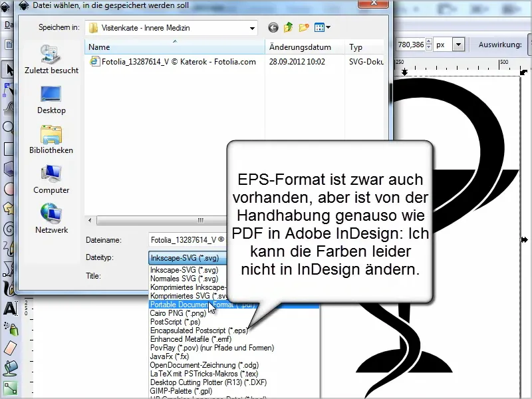This screenshot has height=399, width=532.
Task: Click the right-middle selection scale handle
Action: pyautogui.click(x=524, y=239)
